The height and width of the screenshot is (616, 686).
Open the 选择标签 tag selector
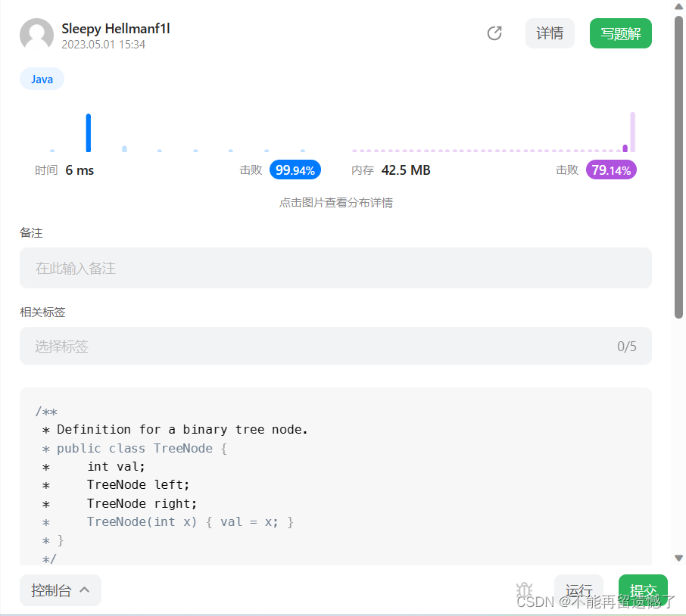click(335, 346)
